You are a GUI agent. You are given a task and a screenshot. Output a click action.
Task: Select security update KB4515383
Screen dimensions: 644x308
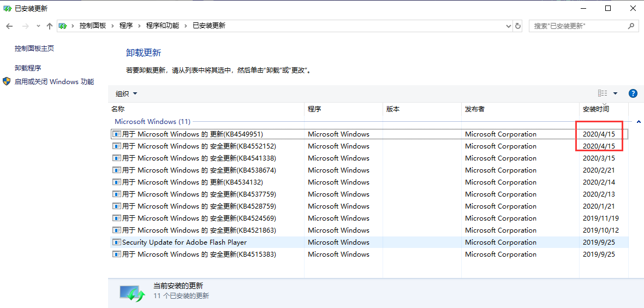tap(369, 254)
